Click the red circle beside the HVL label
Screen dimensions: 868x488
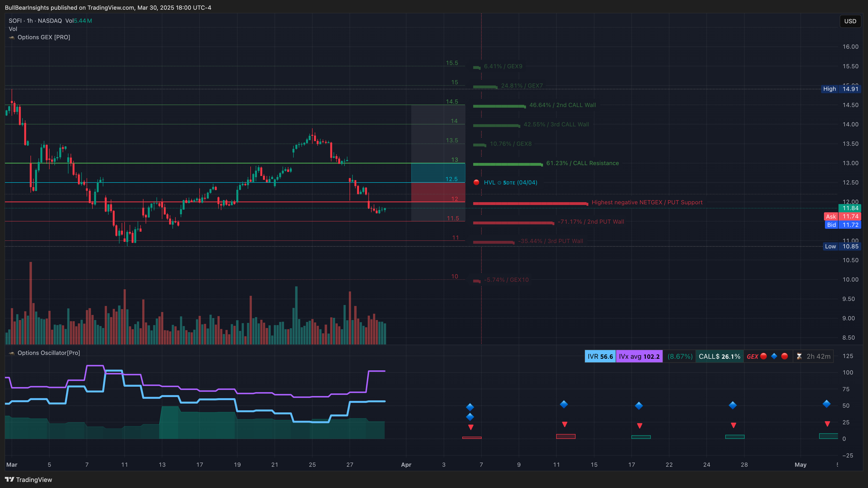(476, 183)
